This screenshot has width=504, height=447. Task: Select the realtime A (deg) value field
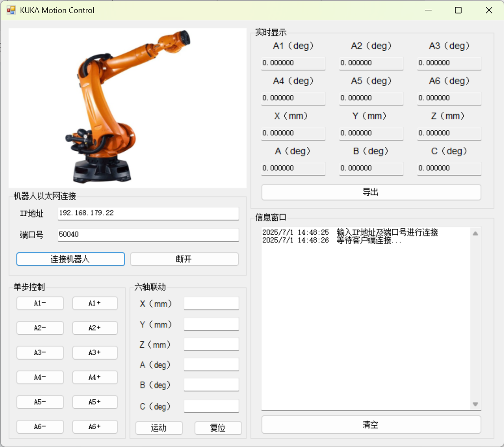293,168
